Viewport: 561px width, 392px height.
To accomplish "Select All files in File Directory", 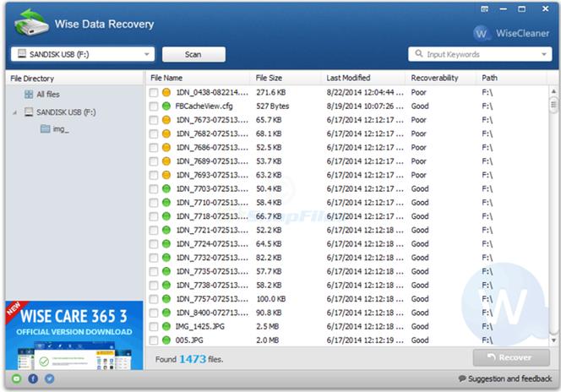I will click(x=48, y=95).
